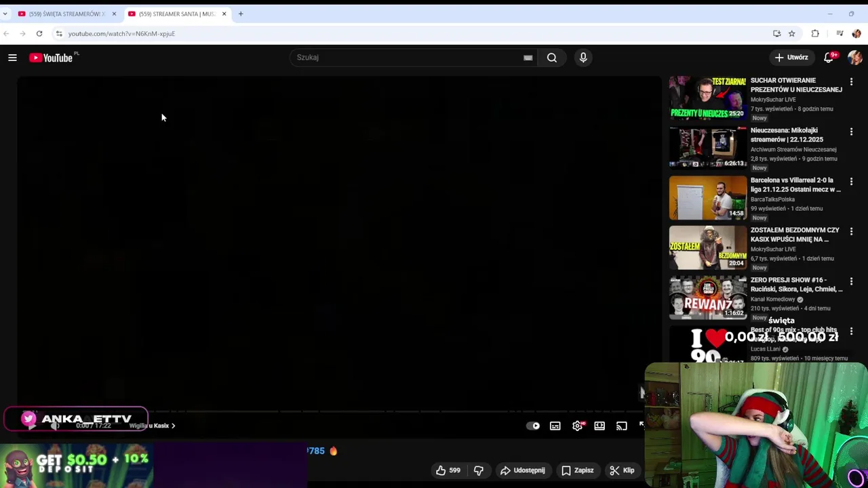The image size is (868, 488).
Task: Share video with Udostępnij button
Action: point(523,470)
